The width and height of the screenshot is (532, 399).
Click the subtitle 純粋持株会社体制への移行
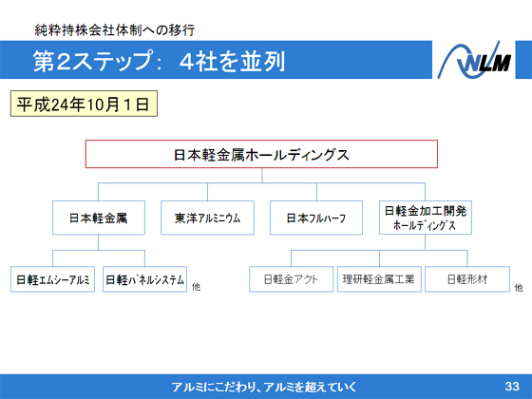[x=115, y=30]
